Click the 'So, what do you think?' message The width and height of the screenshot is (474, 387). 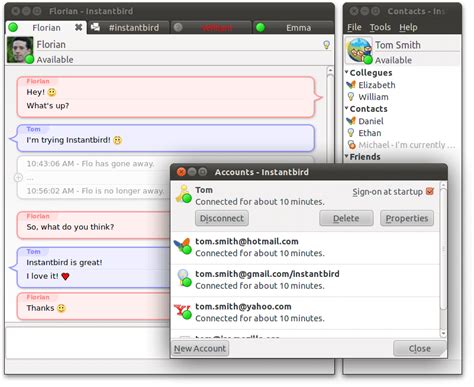coord(70,227)
